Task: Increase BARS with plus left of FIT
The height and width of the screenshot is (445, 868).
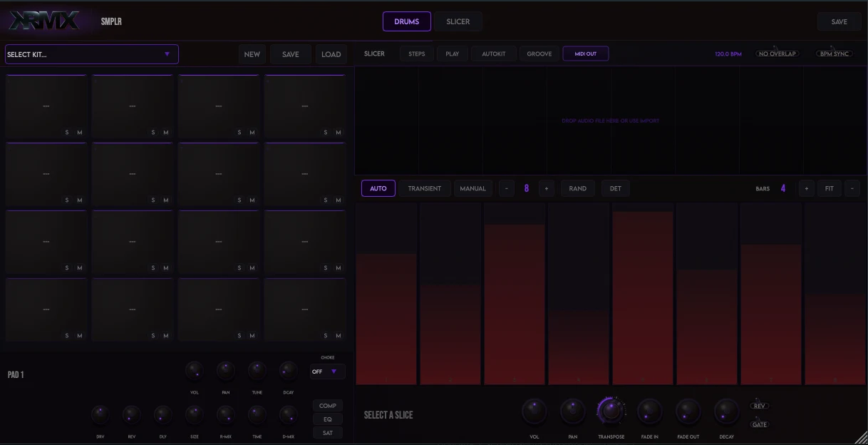Action: click(x=807, y=188)
